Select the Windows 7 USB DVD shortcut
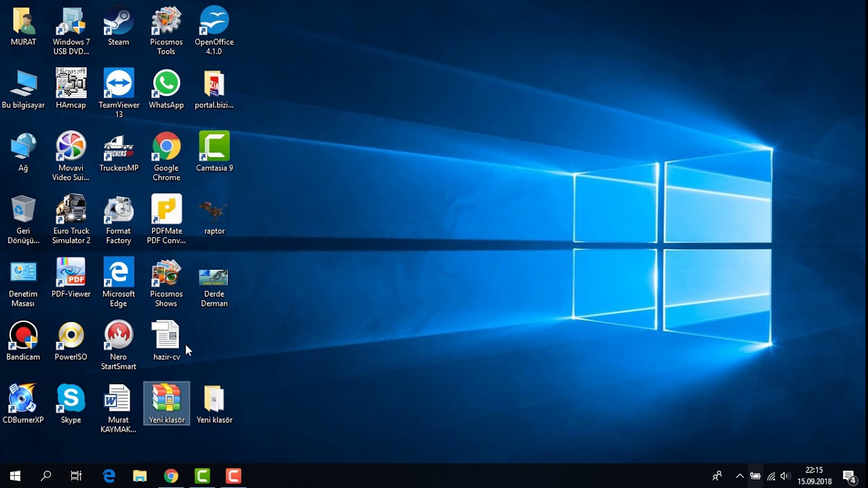This screenshot has width=868, height=488. (x=71, y=31)
